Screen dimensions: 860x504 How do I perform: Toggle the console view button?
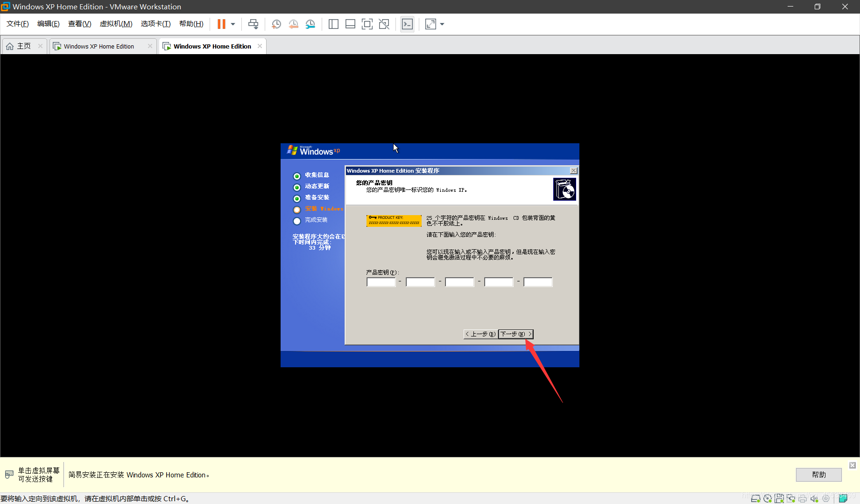click(407, 24)
